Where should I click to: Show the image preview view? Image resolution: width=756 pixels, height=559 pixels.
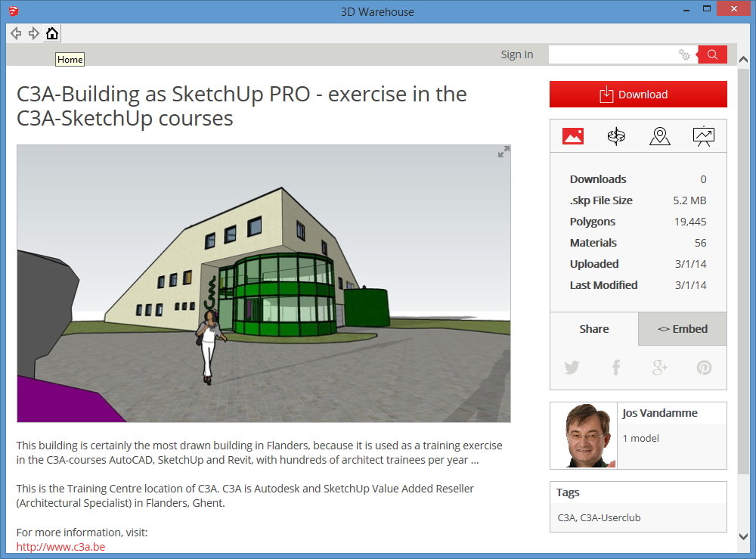[573, 136]
